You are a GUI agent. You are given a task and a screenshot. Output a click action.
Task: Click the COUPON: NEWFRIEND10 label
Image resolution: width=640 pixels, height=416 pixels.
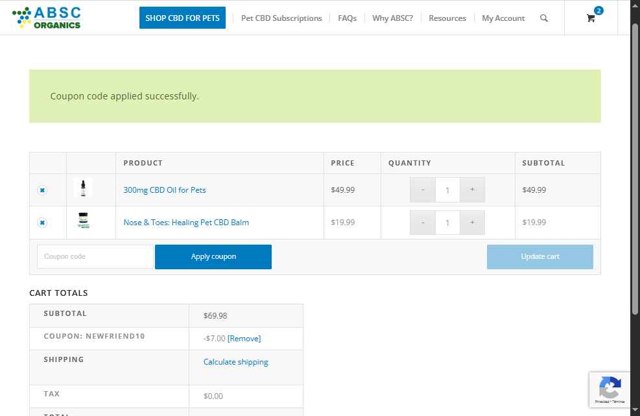tap(94, 336)
